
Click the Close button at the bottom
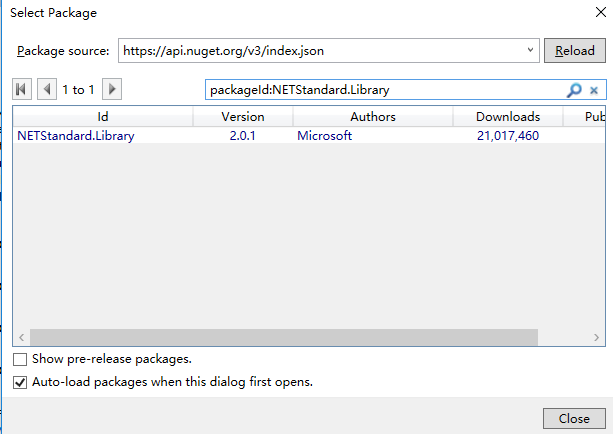[574, 418]
